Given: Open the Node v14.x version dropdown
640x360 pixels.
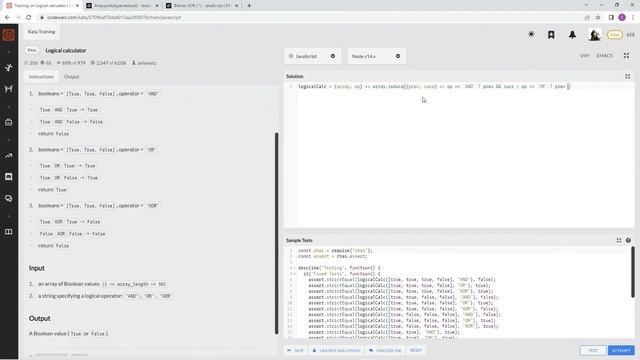Looking at the screenshot, I should click(377, 56).
